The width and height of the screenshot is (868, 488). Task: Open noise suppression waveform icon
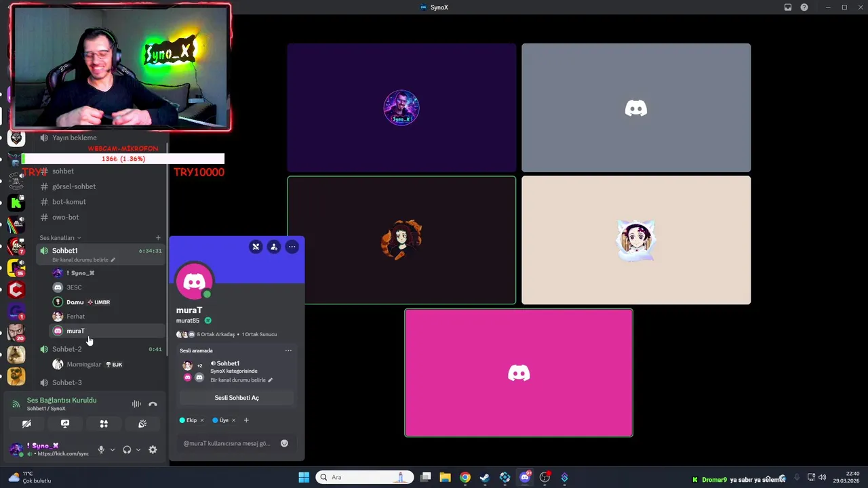coord(136,404)
